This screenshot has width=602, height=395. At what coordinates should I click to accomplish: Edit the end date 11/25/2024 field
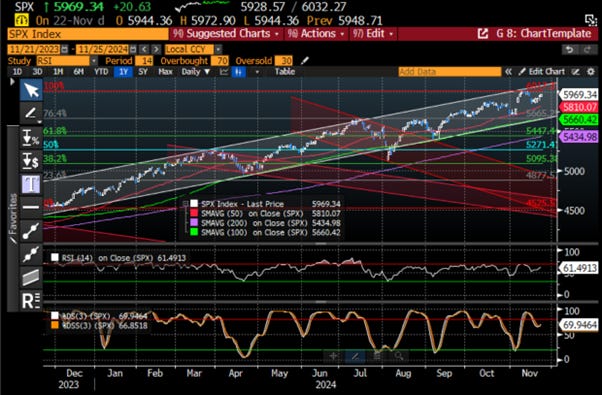[x=103, y=50]
